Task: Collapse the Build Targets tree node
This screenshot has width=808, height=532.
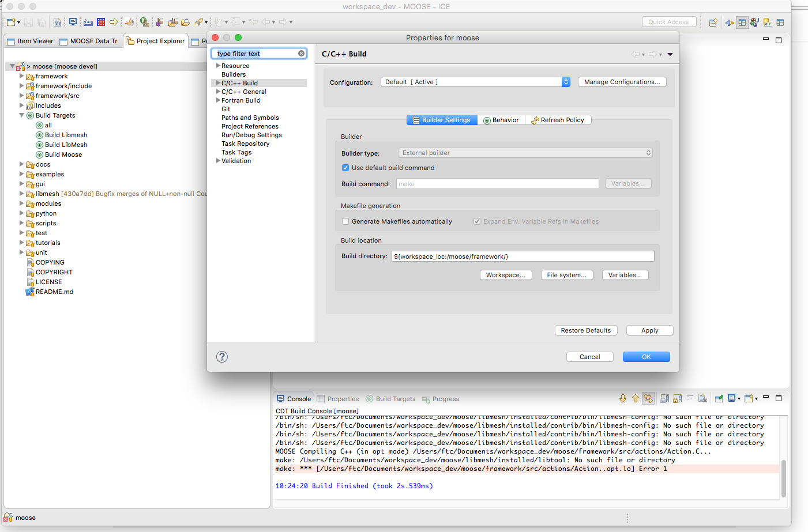Action: 22,115
